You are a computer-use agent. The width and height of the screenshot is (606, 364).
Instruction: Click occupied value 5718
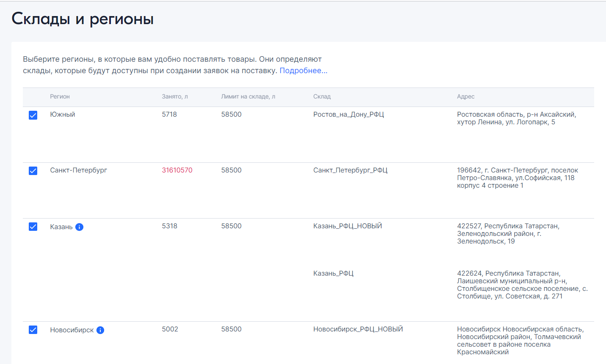pyautogui.click(x=169, y=115)
